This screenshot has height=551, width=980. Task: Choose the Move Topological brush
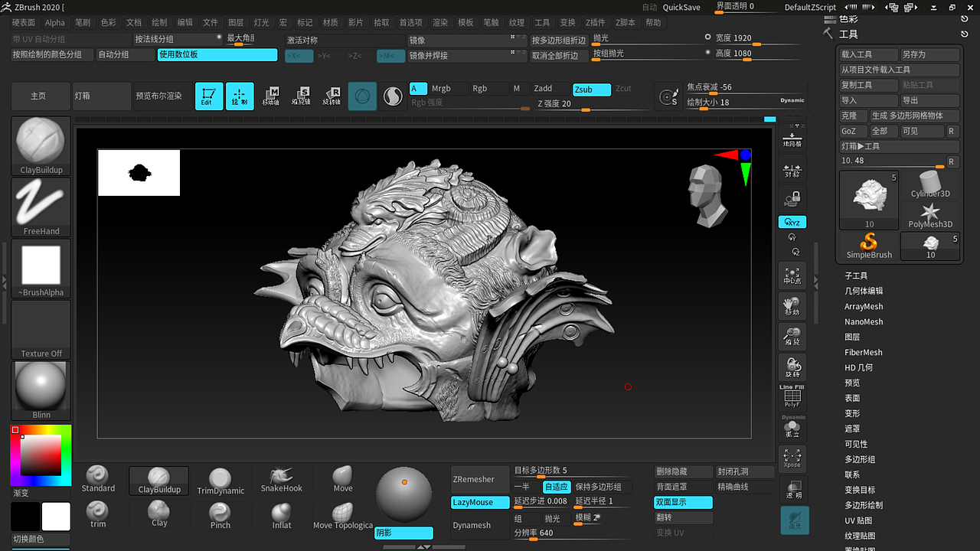tap(343, 515)
